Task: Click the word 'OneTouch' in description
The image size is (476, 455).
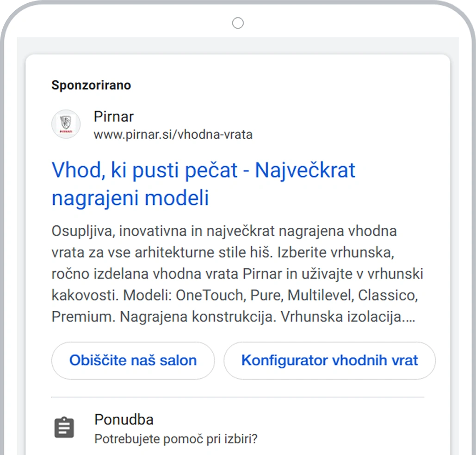Action: tap(210, 295)
